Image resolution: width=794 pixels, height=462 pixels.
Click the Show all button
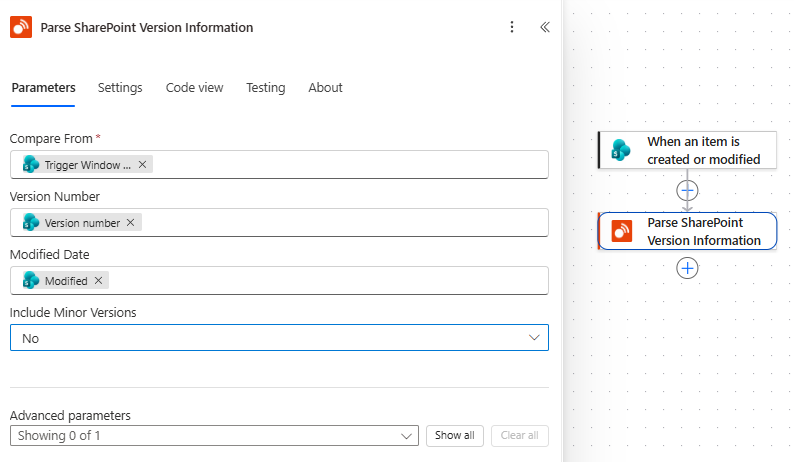tap(455, 436)
